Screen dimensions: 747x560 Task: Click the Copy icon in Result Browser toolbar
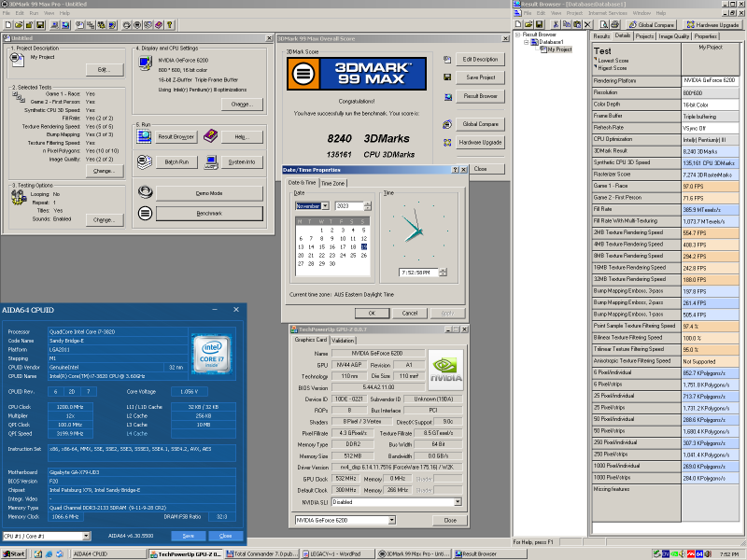[566, 24]
